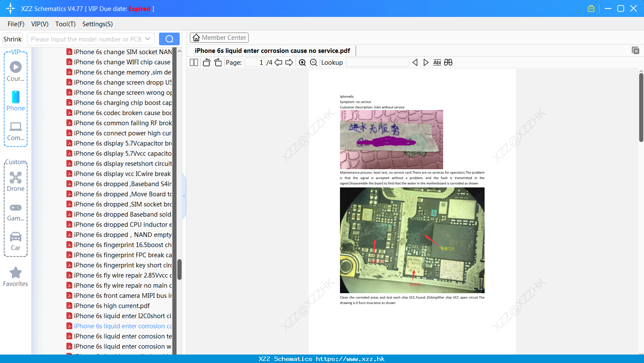The height and width of the screenshot is (363, 644).
Task: Open iPhone 6s change SIM socket file
Action: tap(119, 52)
